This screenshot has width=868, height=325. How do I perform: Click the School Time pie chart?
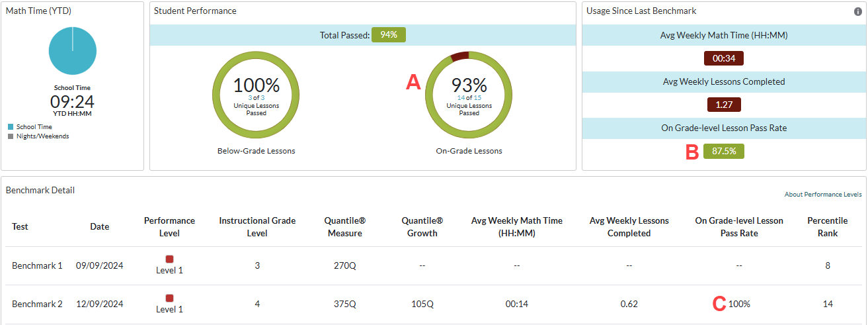pos(73,52)
